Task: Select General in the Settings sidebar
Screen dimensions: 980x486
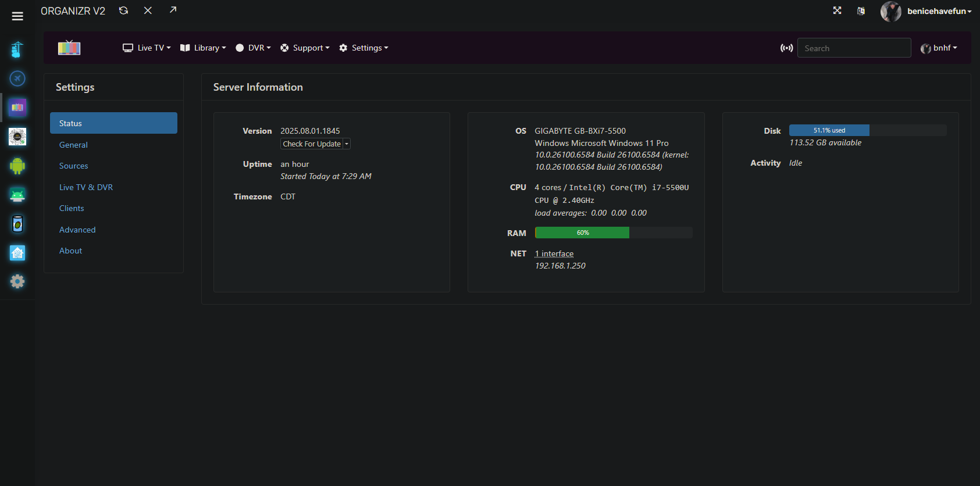Action: coord(73,145)
